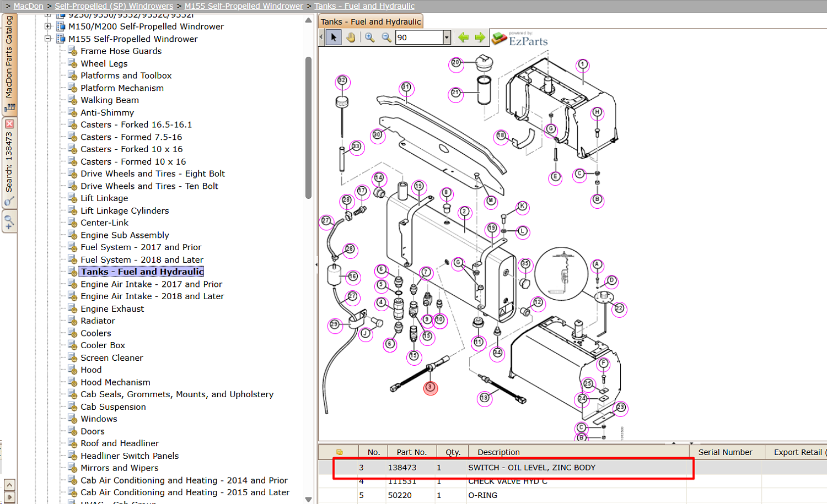827x504 pixels.
Task: Open Platform Mechanism in the tree
Action: 122,88
